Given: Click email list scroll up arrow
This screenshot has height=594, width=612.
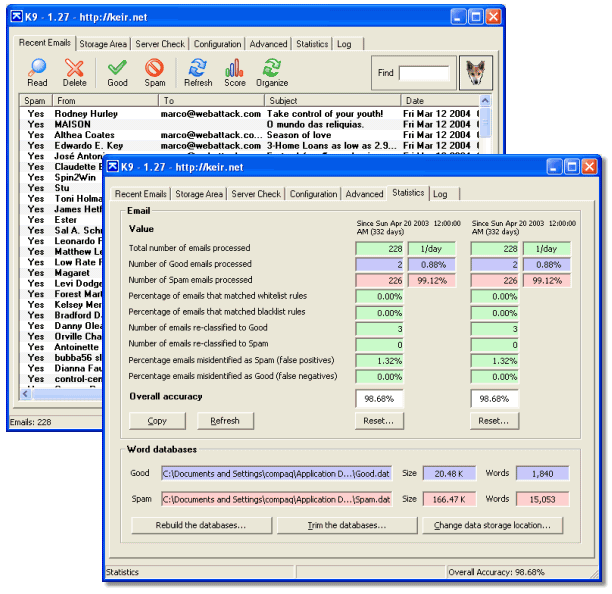Looking at the screenshot, I should point(485,101).
